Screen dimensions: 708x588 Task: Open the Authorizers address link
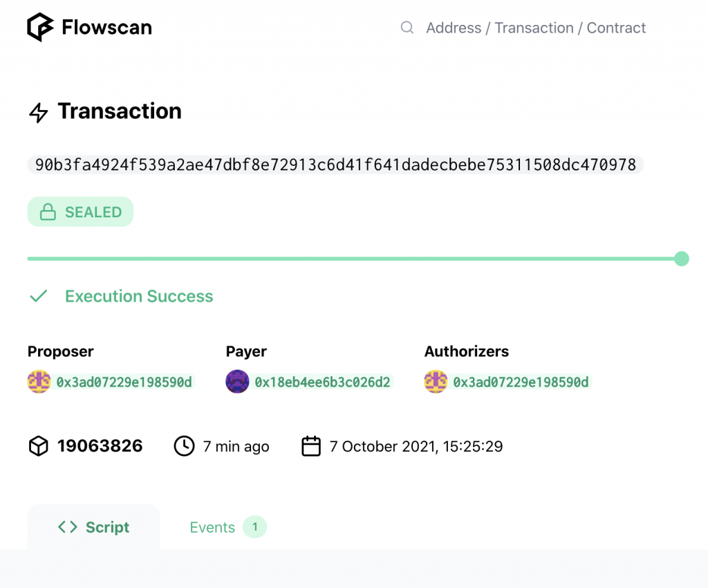coord(521,382)
